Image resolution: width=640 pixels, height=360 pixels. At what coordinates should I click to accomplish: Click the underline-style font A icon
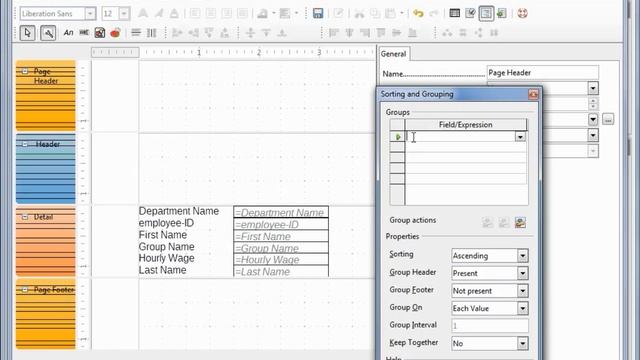tap(174, 13)
